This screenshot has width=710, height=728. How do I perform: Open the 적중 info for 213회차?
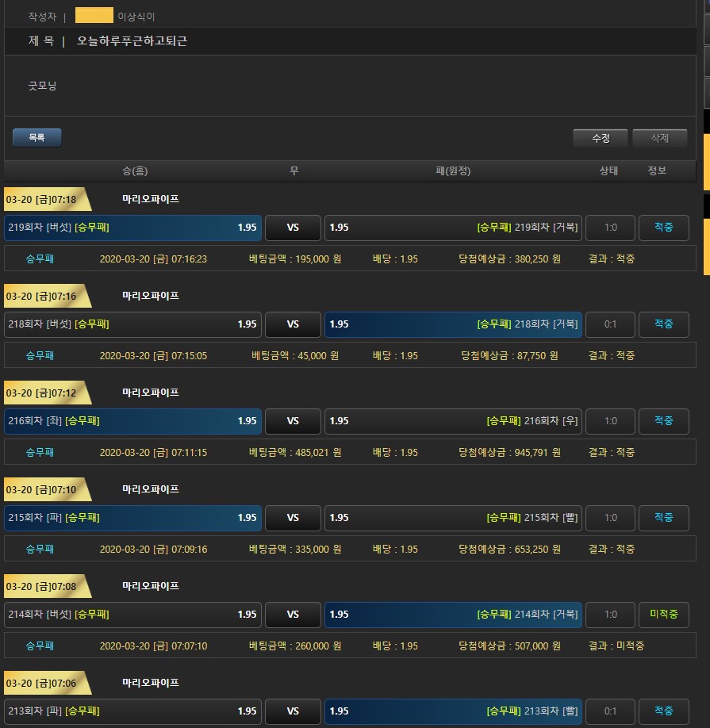663,711
